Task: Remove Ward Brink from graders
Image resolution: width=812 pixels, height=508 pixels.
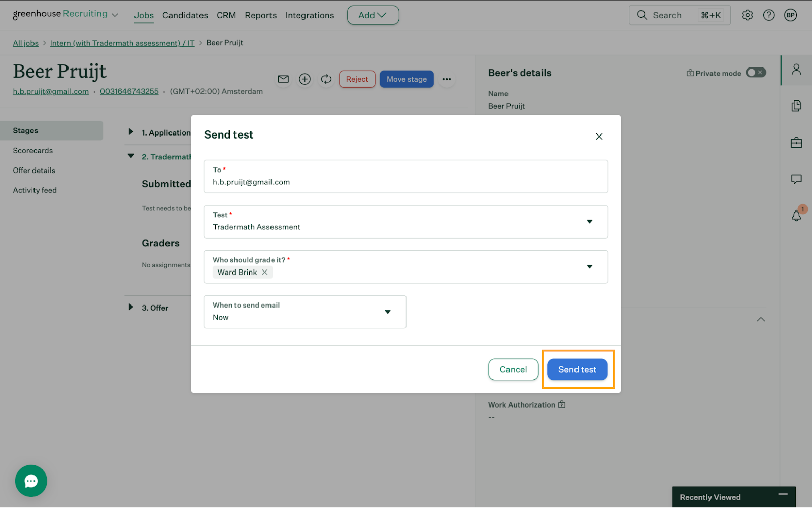Action: pos(265,273)
